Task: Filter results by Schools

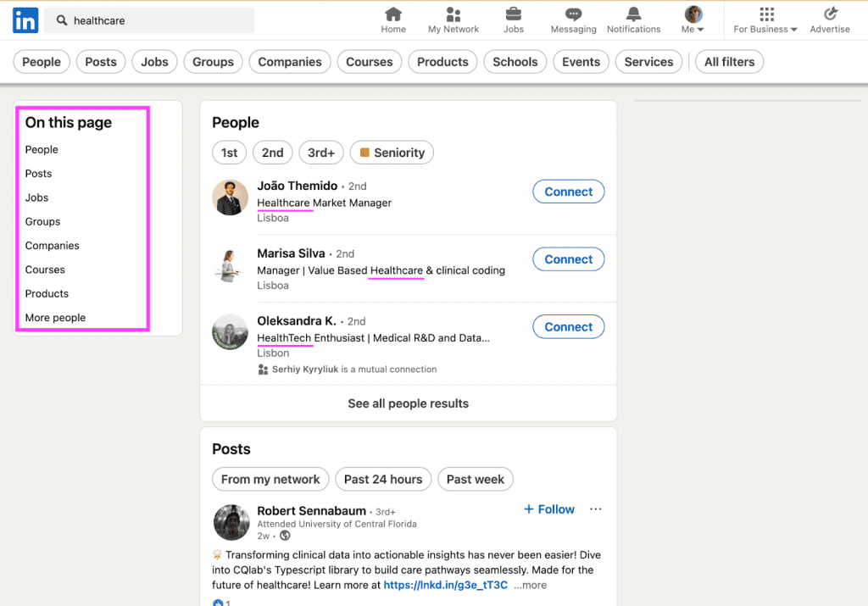Action: point(515,62)
